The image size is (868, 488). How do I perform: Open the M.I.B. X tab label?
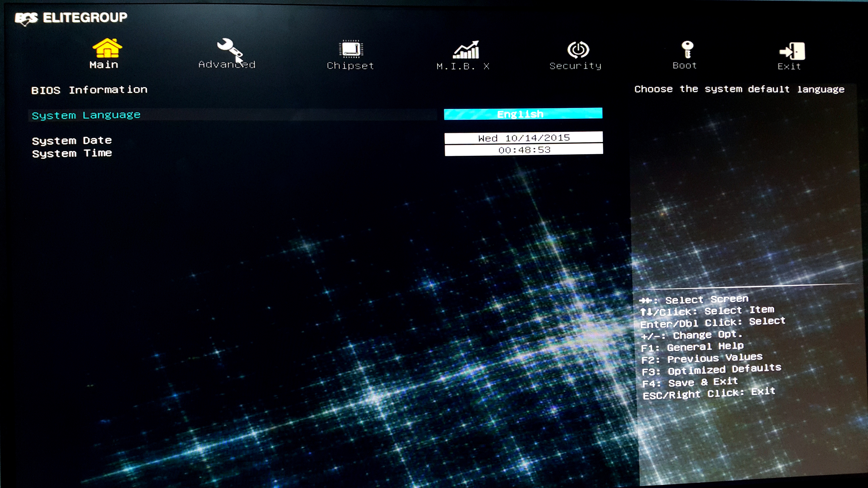click(x=463, y=66)
